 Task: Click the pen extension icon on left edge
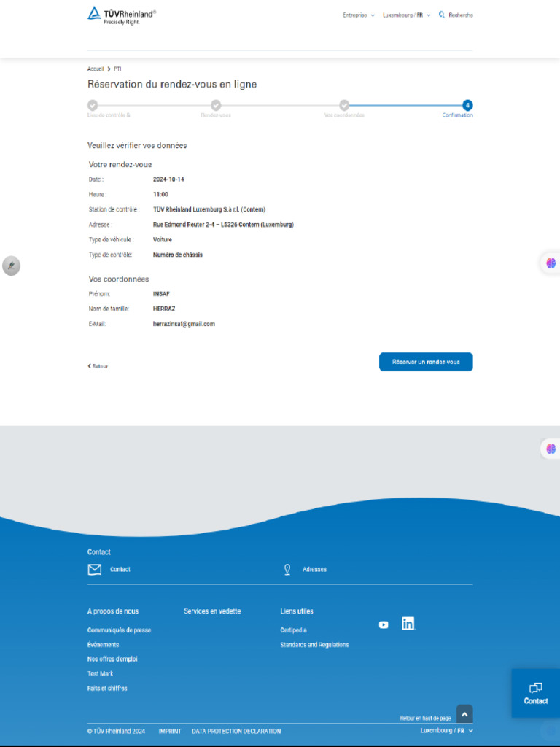click(x=11, y=266)
